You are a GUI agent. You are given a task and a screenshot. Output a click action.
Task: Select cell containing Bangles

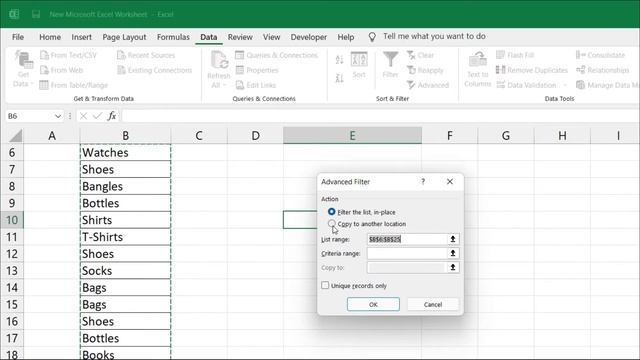125,187
